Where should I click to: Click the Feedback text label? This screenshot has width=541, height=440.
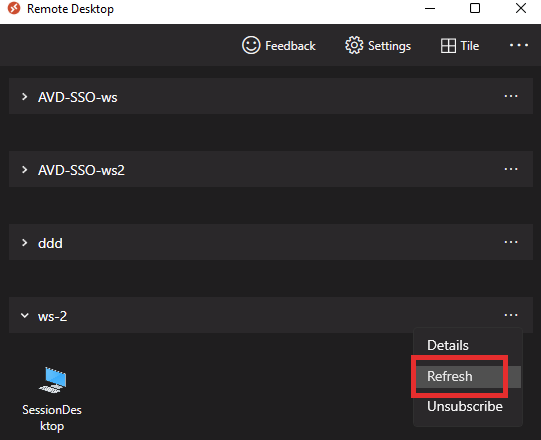click(x=290, y=46)
